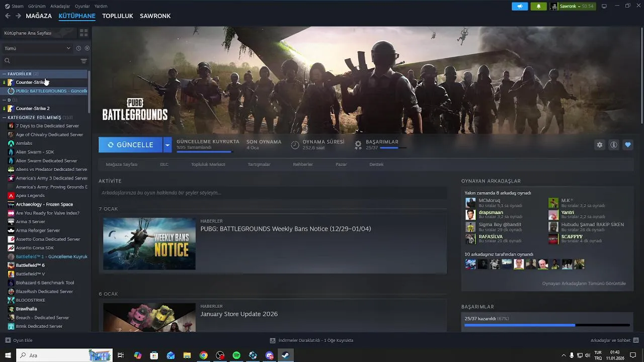
Task: Go to the MAĞAZA tab
Action: tap(39, 16)
